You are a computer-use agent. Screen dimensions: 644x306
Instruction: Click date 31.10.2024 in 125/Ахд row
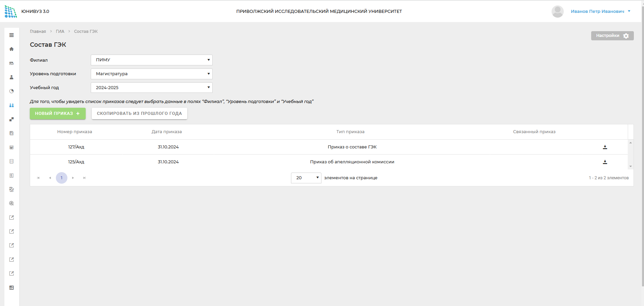click(x=168, y=162)
